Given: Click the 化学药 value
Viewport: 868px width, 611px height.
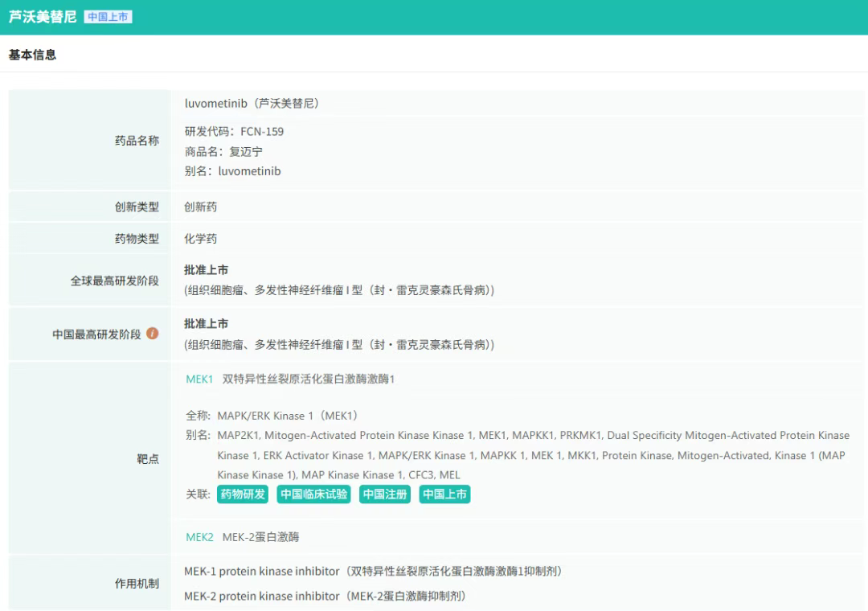Looking at the screenshot, I should [200, 239].
